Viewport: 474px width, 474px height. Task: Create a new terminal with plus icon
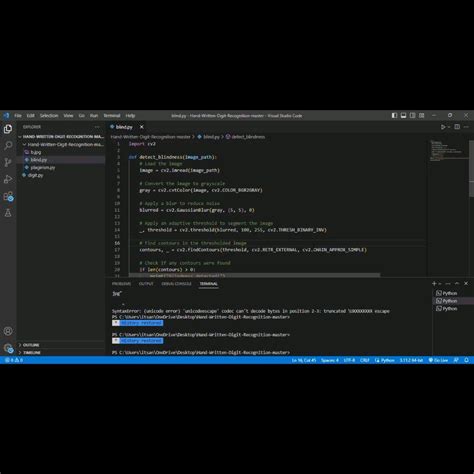point(434,283)
